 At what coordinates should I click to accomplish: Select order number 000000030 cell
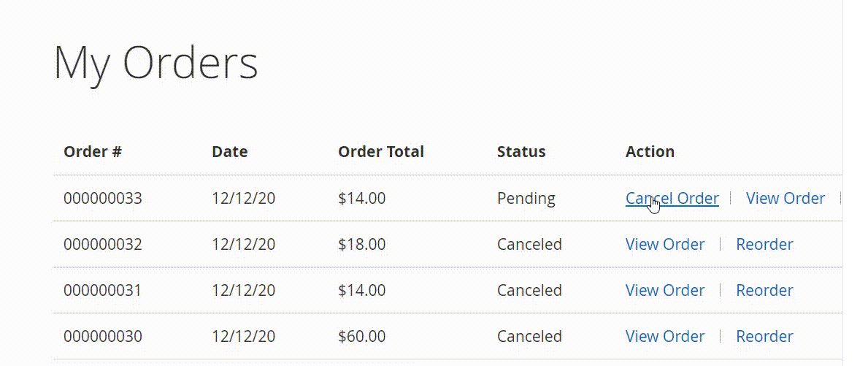pos(103,336)
